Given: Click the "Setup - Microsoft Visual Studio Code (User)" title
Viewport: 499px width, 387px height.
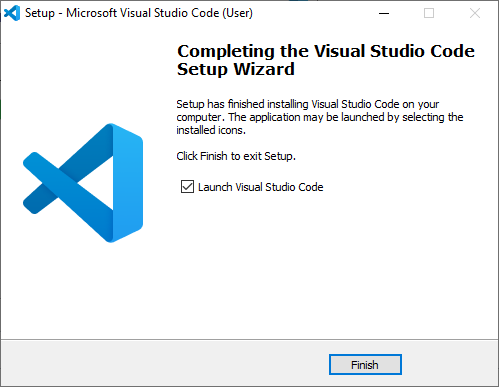Looking at the screenshot, I should pos(139,13).
